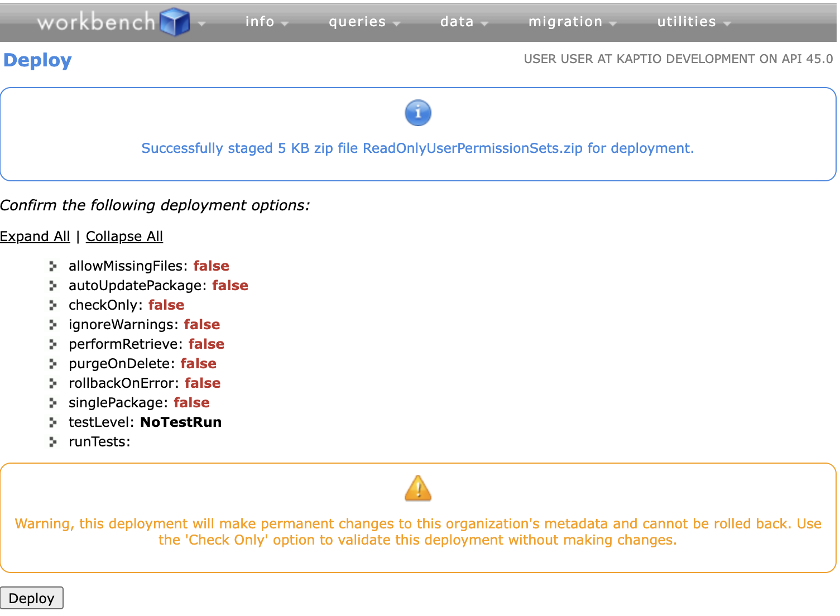Click the Collapse All link
840x616 pixels.
click(124, 237)
